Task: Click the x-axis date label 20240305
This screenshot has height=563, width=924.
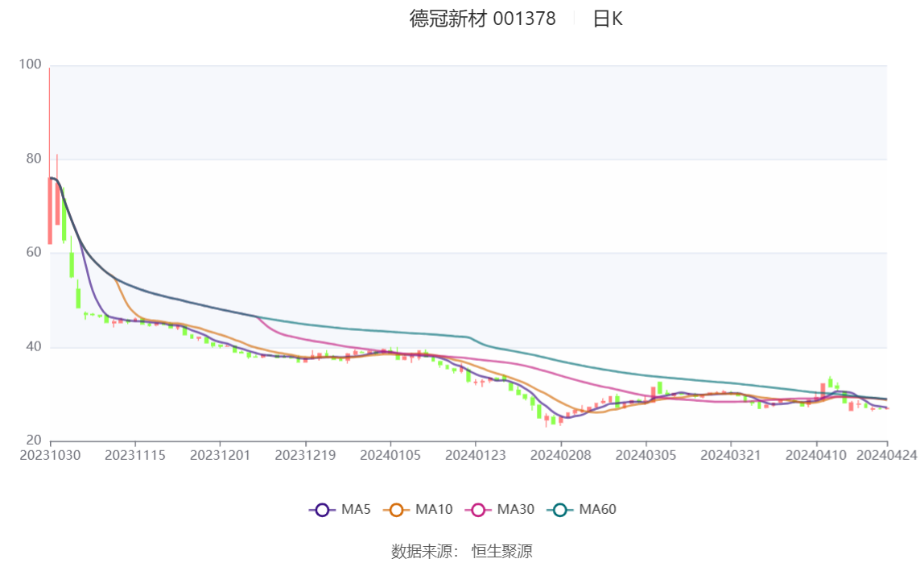Action: click(x=646, y=456)
